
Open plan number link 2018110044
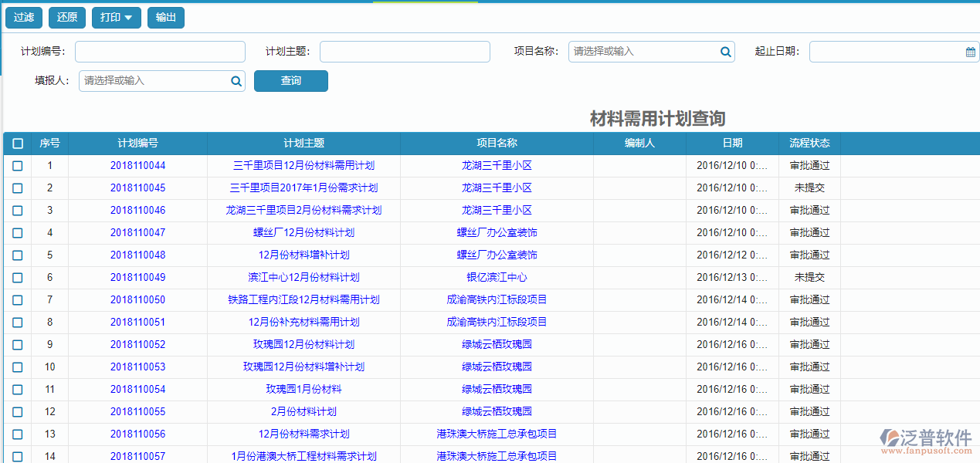[x=137, y=165]
